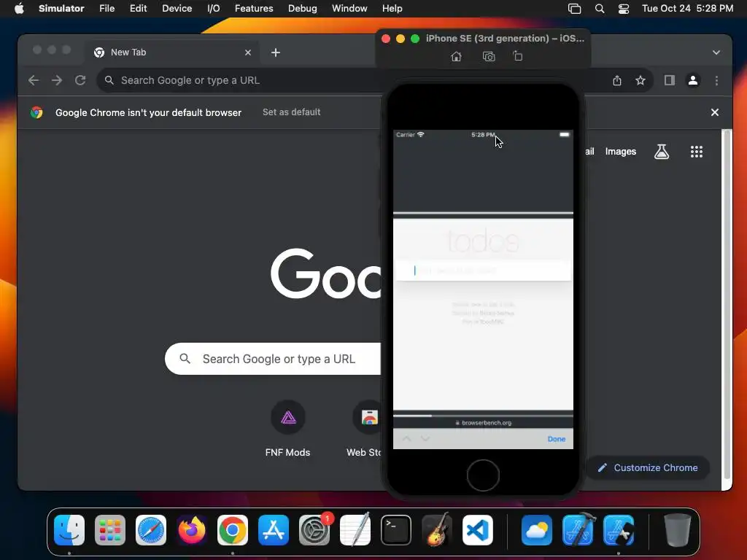Click Set as default button

click(x=292, y=112)
